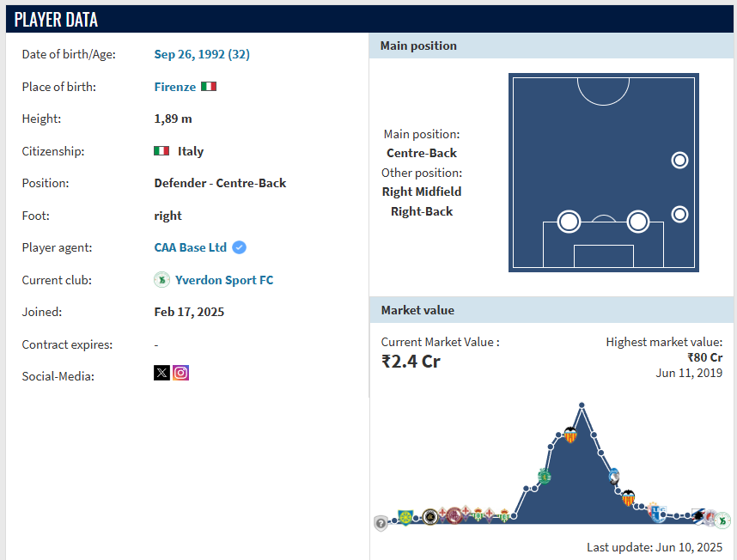Click the right Centre-Back marker on the pitch
The image size is (737, 560).
pos(638,222)
